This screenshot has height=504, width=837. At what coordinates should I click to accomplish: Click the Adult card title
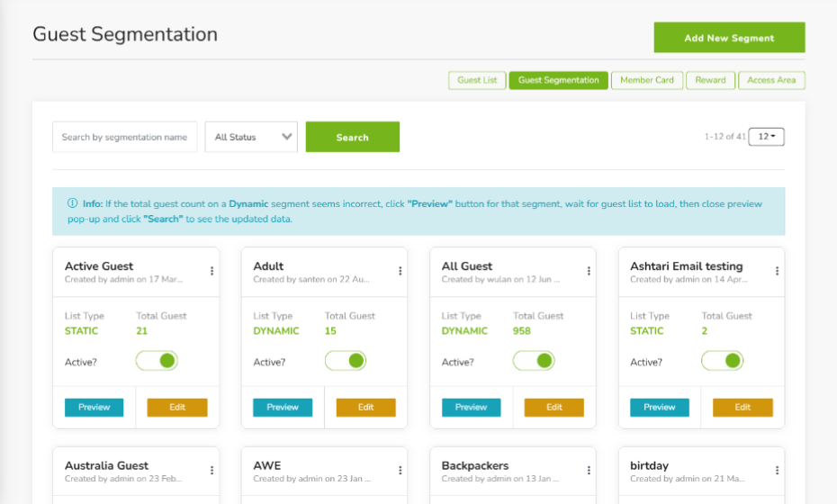pos(268,265)
